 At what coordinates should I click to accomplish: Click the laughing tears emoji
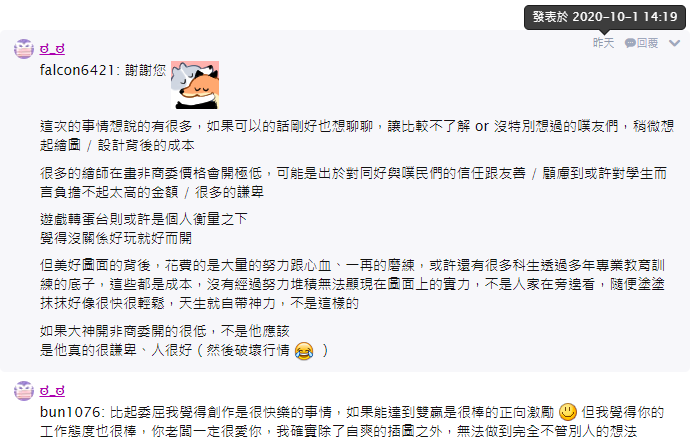coord(304,351)
